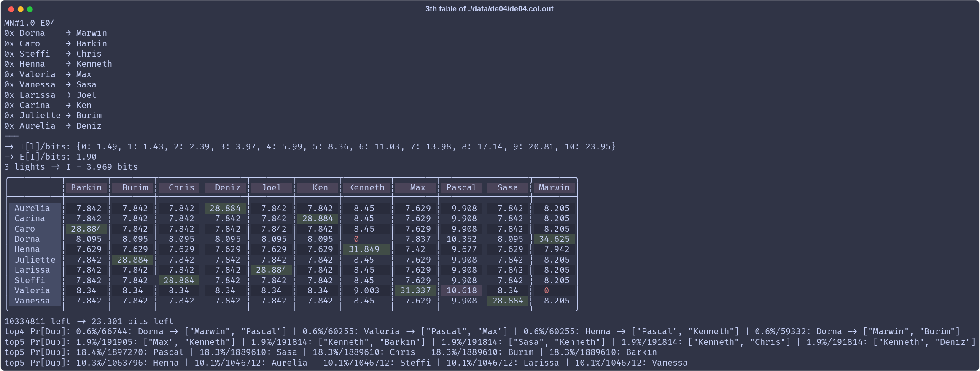This screenshot has height=371, width=980.
Task: Select the line '0x Aurelia → Deniz'
Action: point(53,126)
